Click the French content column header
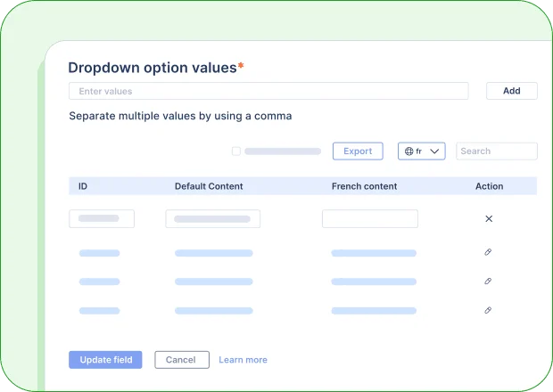 (364, 186)
